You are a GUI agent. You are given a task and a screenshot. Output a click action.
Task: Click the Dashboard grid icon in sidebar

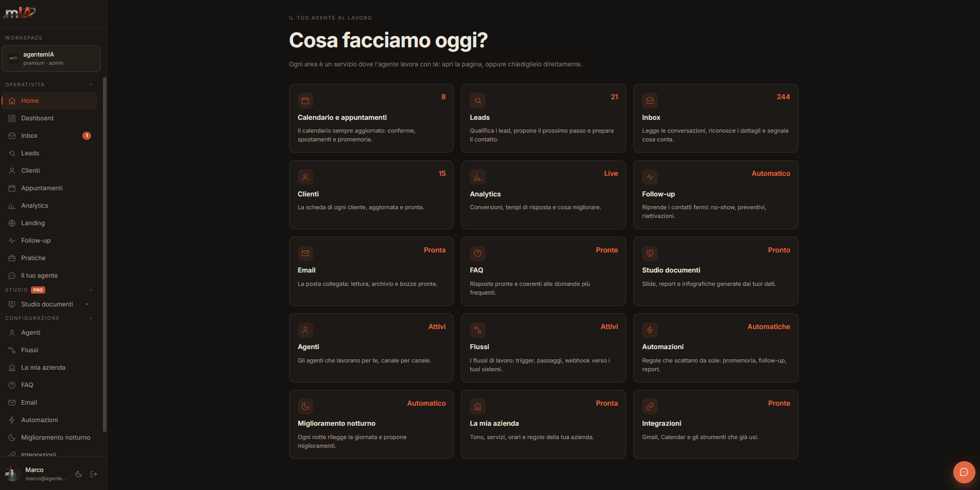pos(12,118)
